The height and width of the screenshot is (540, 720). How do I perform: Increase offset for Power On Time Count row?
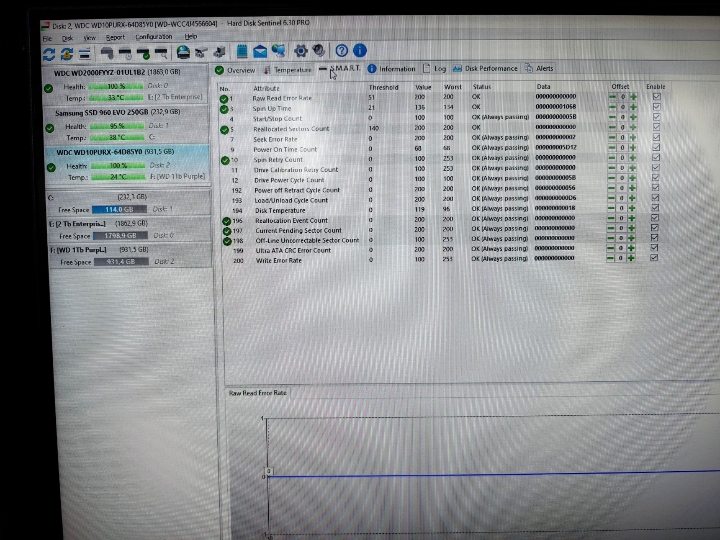[x=633, y=147]
